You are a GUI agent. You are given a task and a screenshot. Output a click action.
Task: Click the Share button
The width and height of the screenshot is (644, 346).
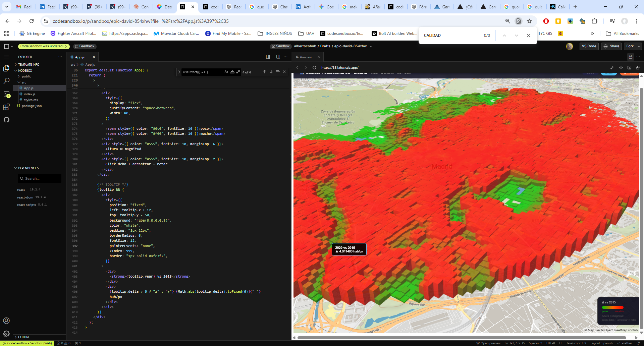click(611, 46)
